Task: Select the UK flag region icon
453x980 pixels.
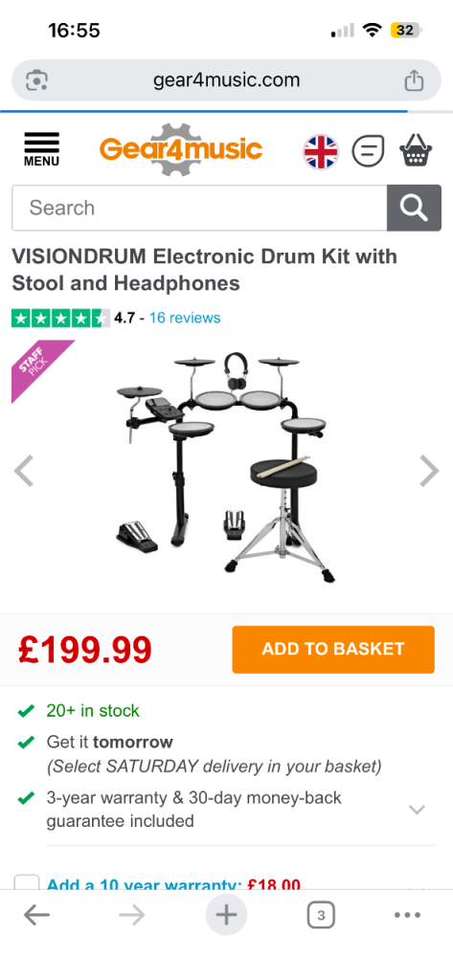Action: [x=321, y=151]
